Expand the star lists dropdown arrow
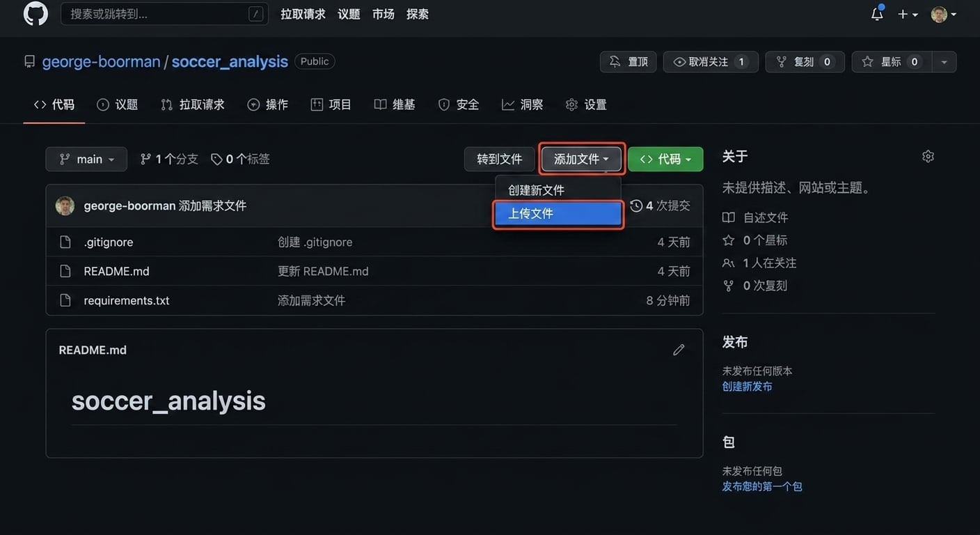 (944, 62)
